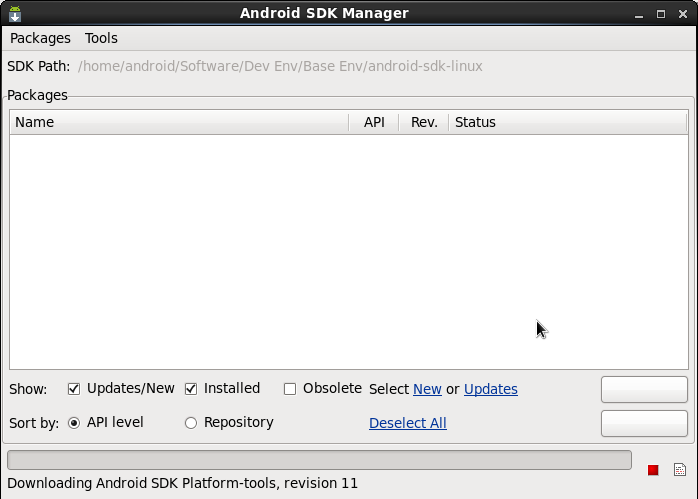Open the Packages menu
Image resolution: width=698 pixels, height=499 pixels.
tap(40, 38)
